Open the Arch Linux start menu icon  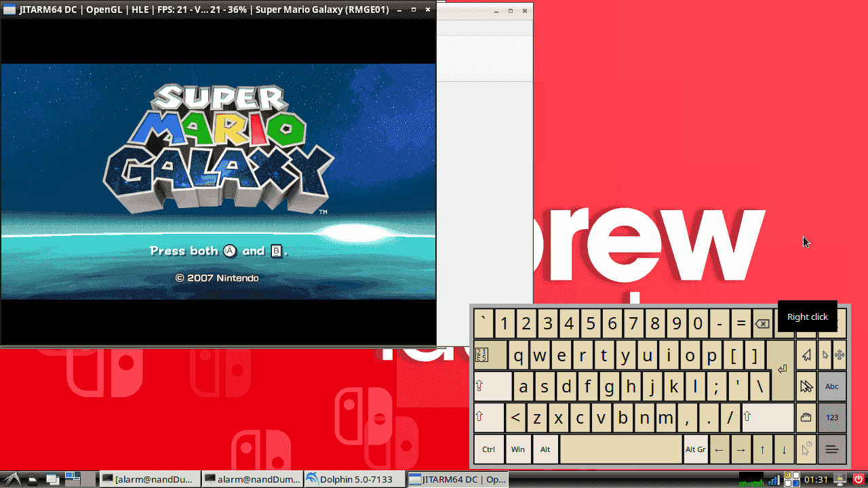[x=13, y=479]
